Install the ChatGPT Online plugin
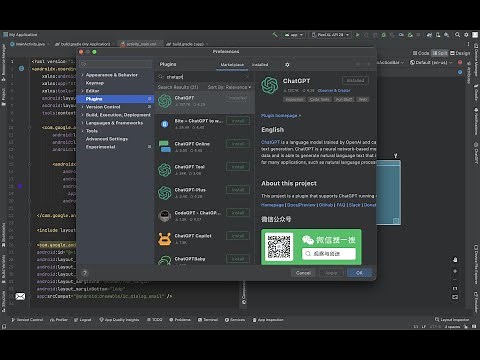Screen dimensions: 480x360 click(238, 144)
